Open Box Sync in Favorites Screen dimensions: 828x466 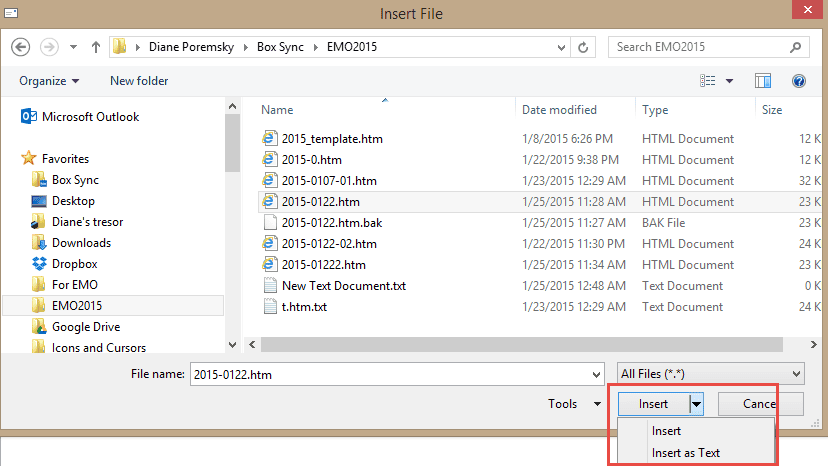65,180
